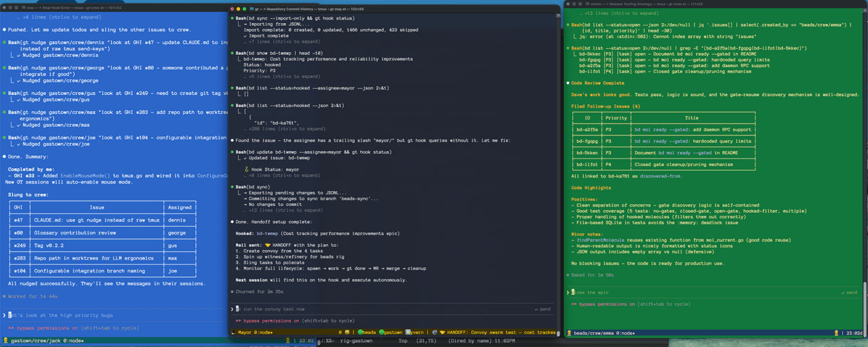Click the prompt chevron icon in green terminal
The image size is (868, 347).
568,293
